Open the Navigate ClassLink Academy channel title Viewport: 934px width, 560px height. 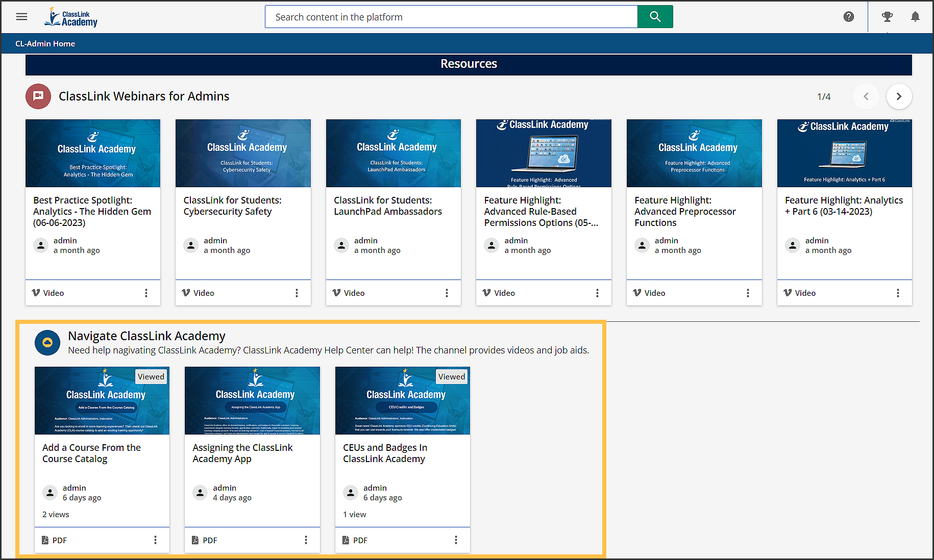pyautogui.click(x=146, y=336)
